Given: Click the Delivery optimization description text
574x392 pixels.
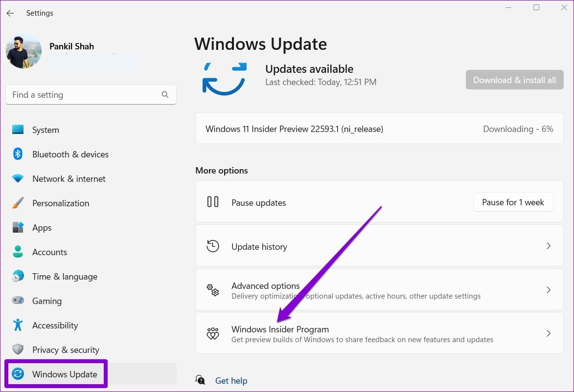Looking at the screenshot, I should (x=356, y=296).
